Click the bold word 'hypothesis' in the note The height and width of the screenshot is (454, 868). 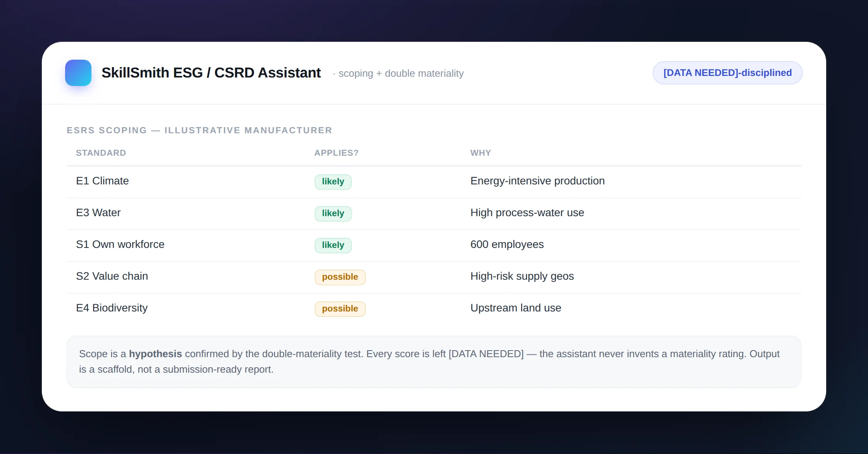coord(155,354)
